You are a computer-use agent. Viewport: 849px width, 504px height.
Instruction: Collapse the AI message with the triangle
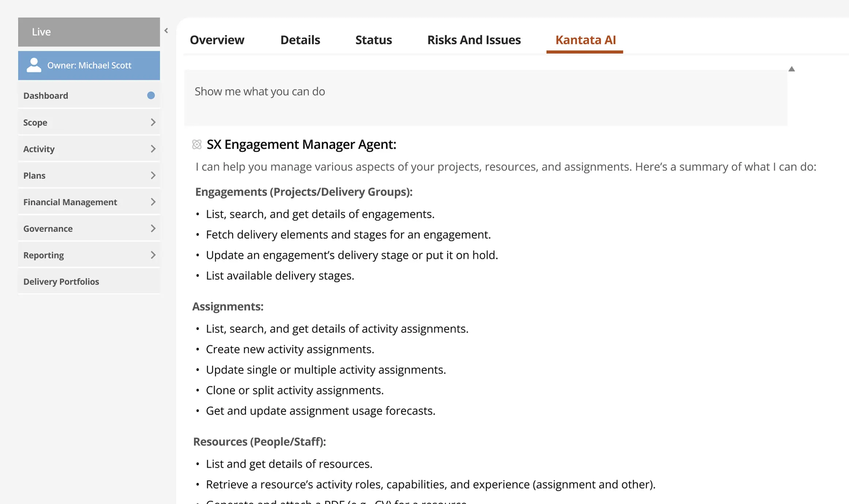point(792,68)
